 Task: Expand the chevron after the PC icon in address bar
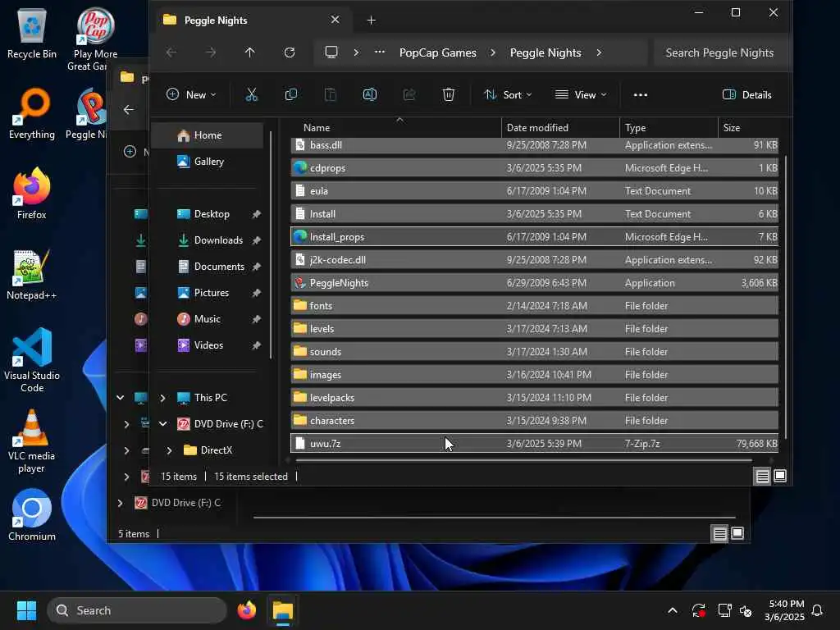coord(356,52)
